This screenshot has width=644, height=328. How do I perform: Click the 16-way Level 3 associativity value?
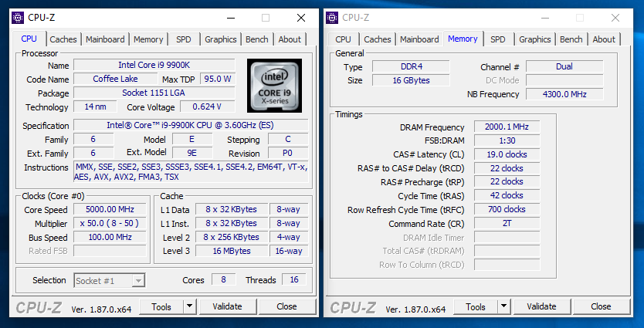tap(289, 251)
